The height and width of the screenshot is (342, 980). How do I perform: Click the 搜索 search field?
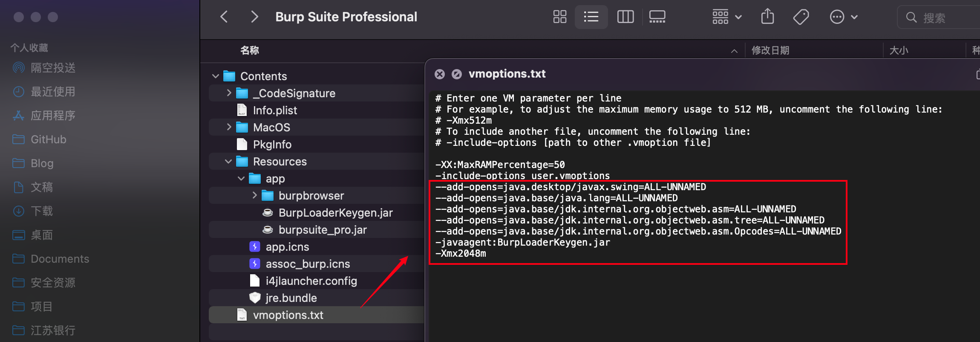point(940,17)
